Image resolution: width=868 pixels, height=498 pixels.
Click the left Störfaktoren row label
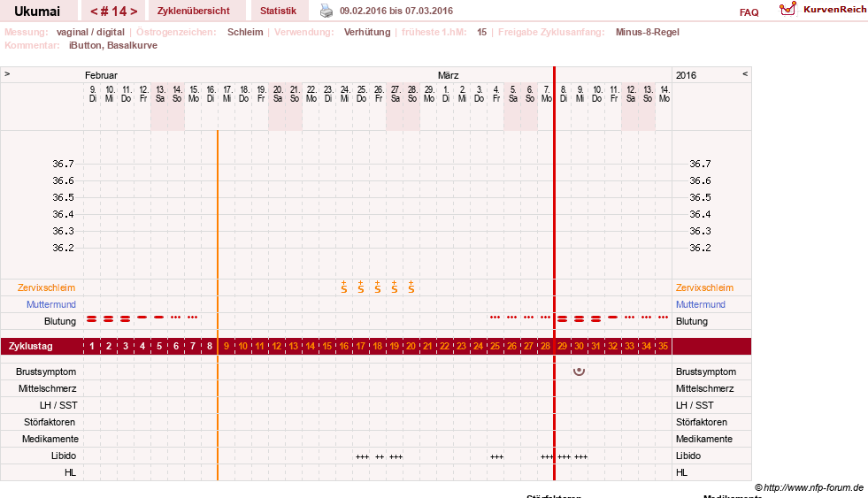click(50, 422)
